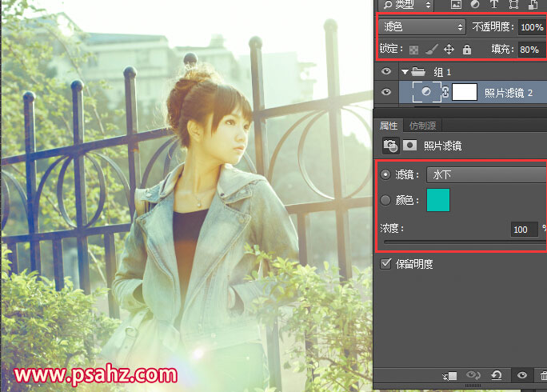547x392 pixels.
Task: Click the shape layer filter icon
Action: pos(513,5)
